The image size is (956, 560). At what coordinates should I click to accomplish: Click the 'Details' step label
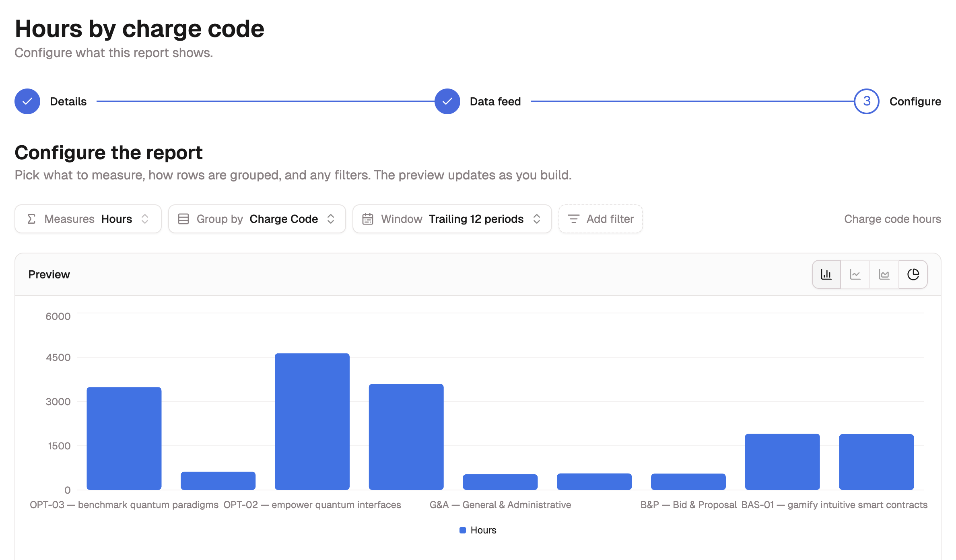[68, 101]
